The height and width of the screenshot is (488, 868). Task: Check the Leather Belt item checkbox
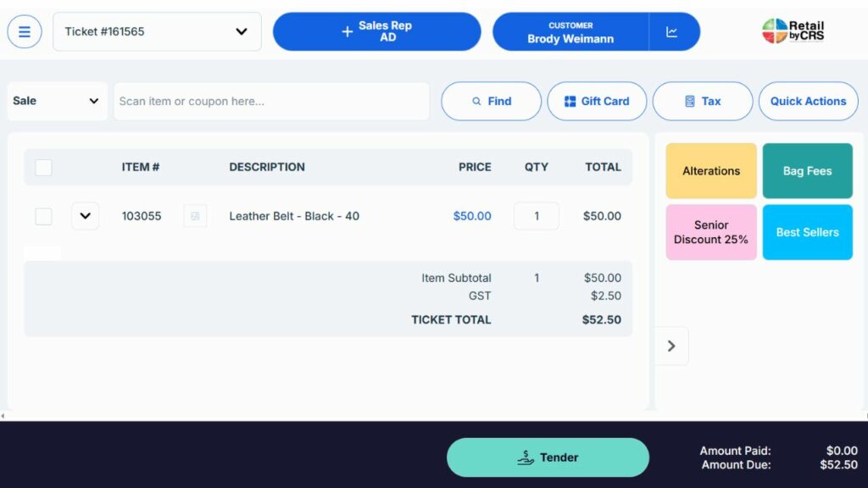pyautogui.click(x=43, y=216)
